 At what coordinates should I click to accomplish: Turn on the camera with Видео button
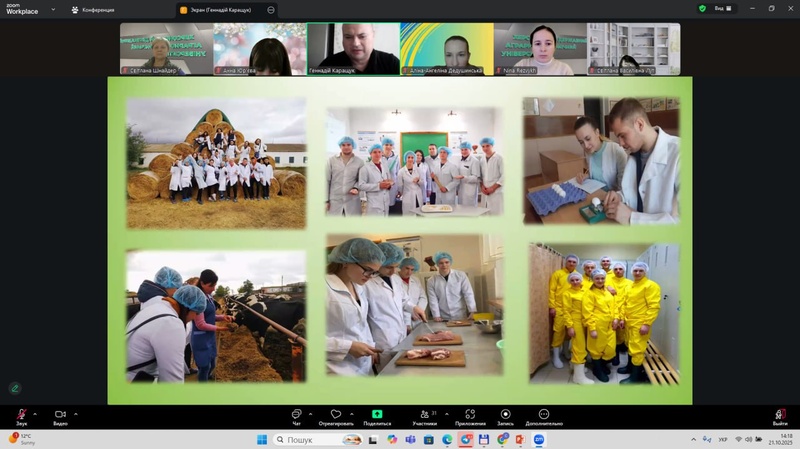pos(60,414)
